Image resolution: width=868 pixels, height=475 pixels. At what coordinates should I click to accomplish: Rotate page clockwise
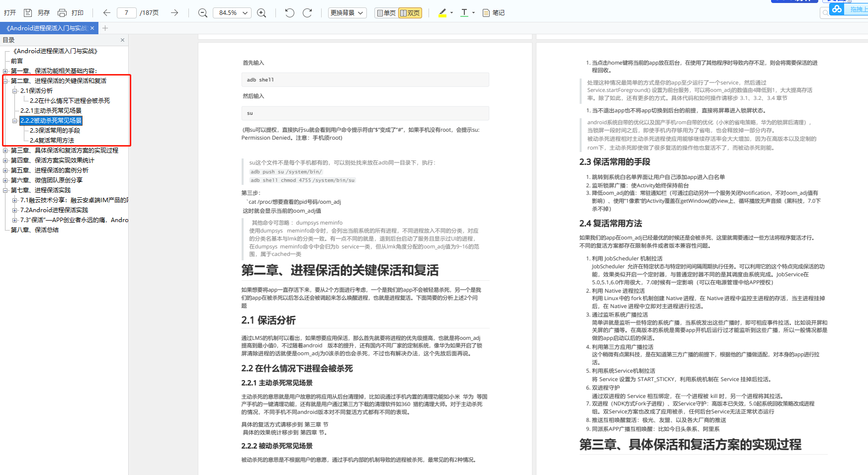(307, 13)
